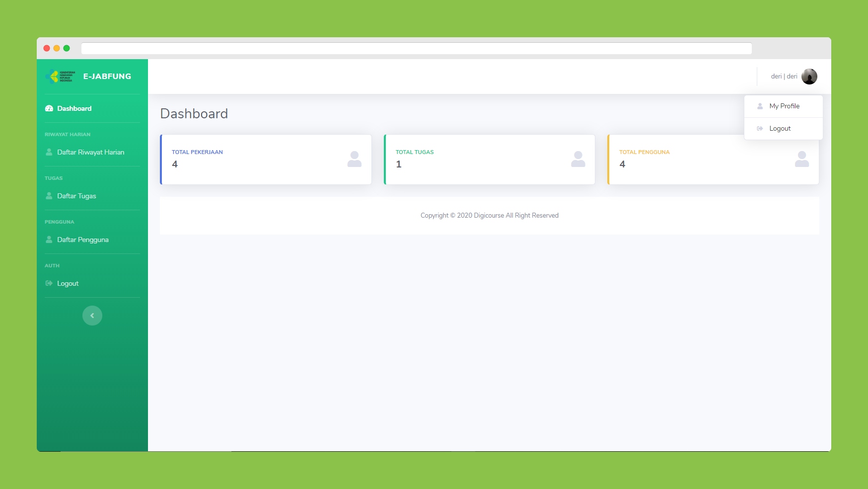868x489 pixels.
Task: Open the deri user avatar dropdown
Action: point(809,77)
